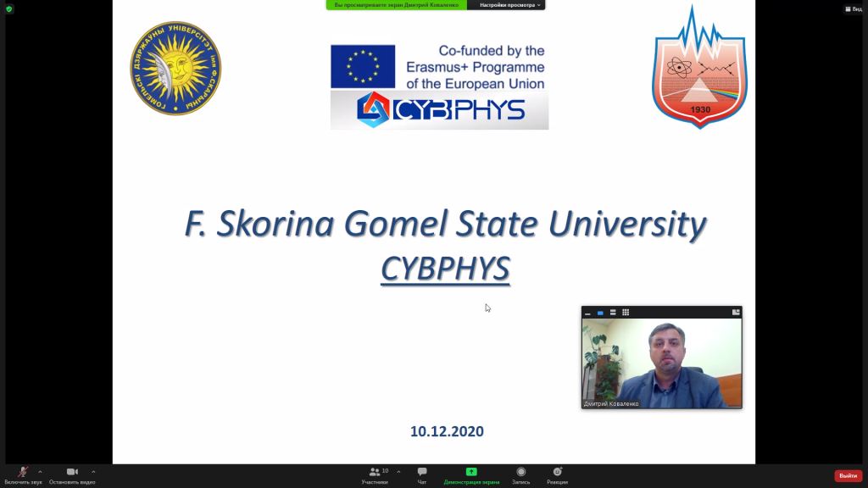Click the Co-funded by the Erasmus+ text
Viewport: 868px width, 488px height.
(x=475, y=67)
